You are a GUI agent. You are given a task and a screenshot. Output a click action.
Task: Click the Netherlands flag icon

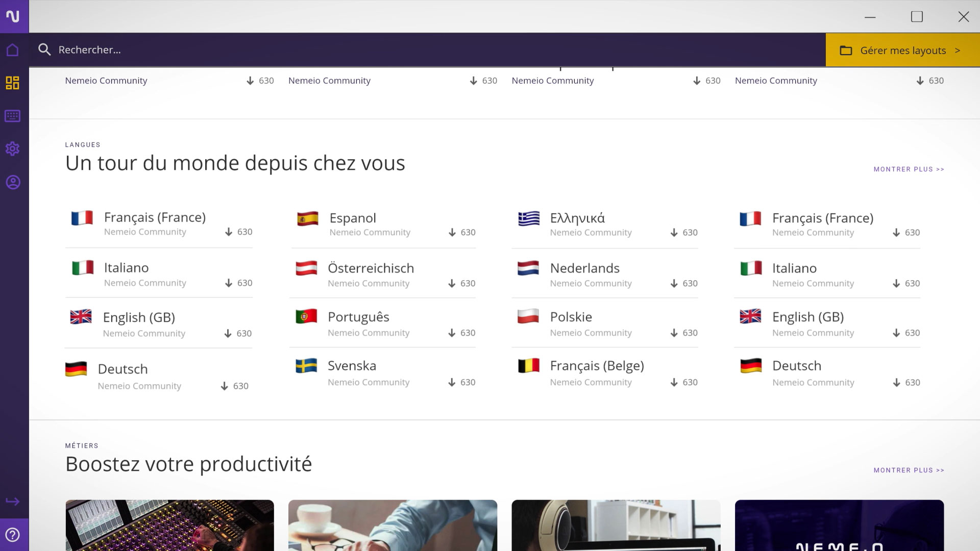tap(528, 268)
